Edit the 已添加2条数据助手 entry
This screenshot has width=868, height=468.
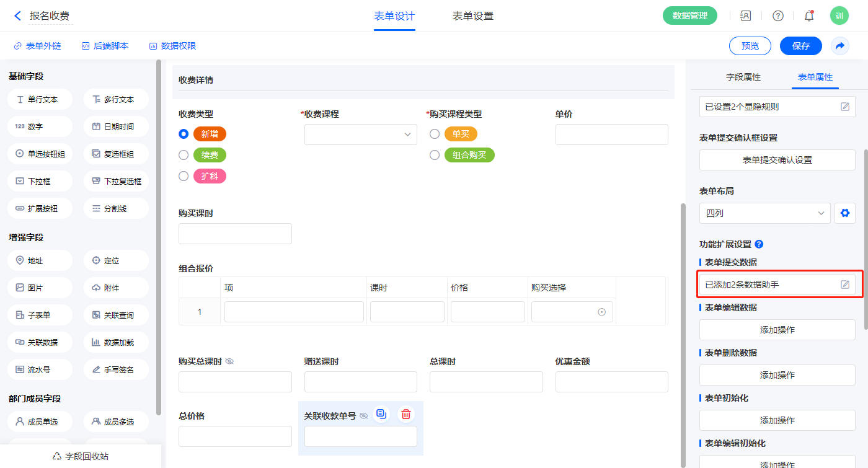(844, 285)
